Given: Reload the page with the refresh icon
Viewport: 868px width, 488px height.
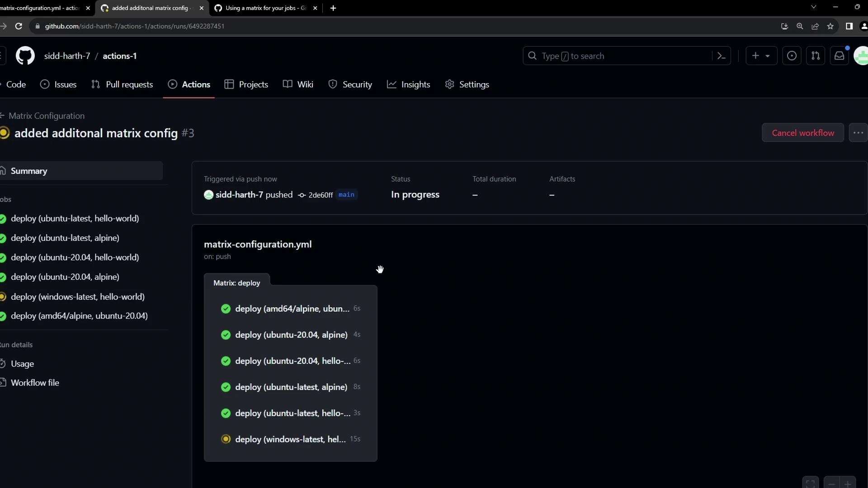Looking at the screenshot, I should 19,26.
